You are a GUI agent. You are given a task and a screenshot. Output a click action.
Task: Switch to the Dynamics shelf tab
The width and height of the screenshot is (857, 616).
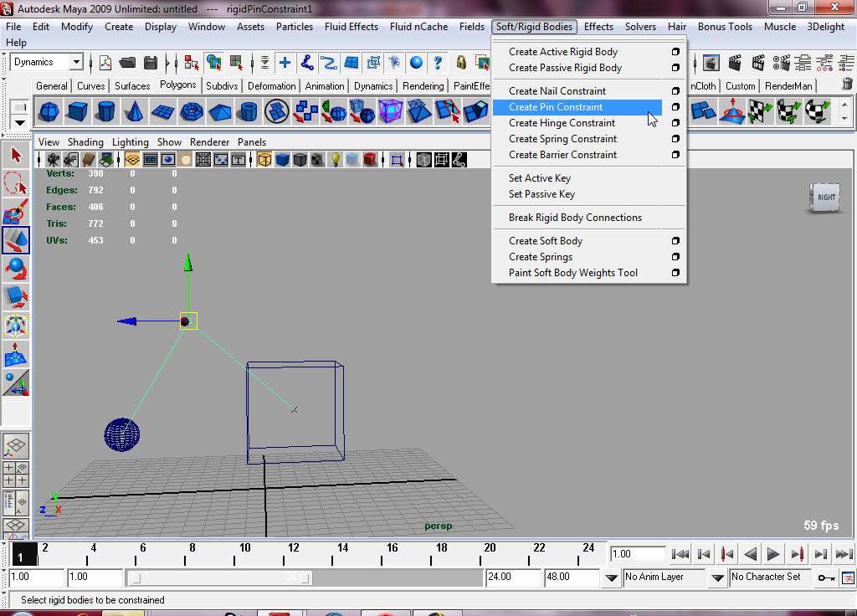point(372,86)
